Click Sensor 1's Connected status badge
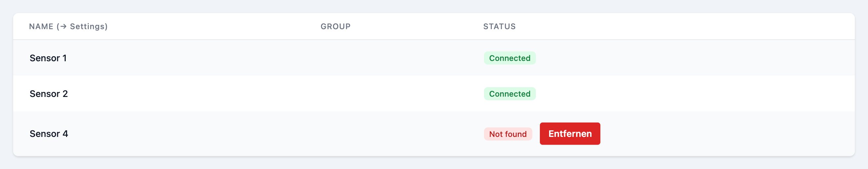 pyautogui.click(x=510, y=58)
